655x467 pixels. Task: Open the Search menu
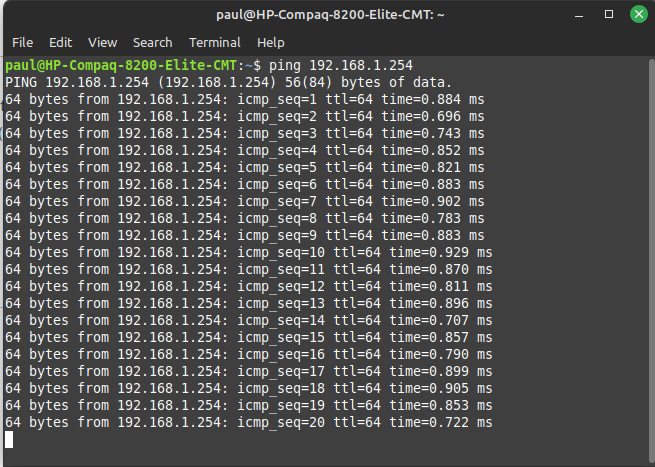tap(152, 43)
